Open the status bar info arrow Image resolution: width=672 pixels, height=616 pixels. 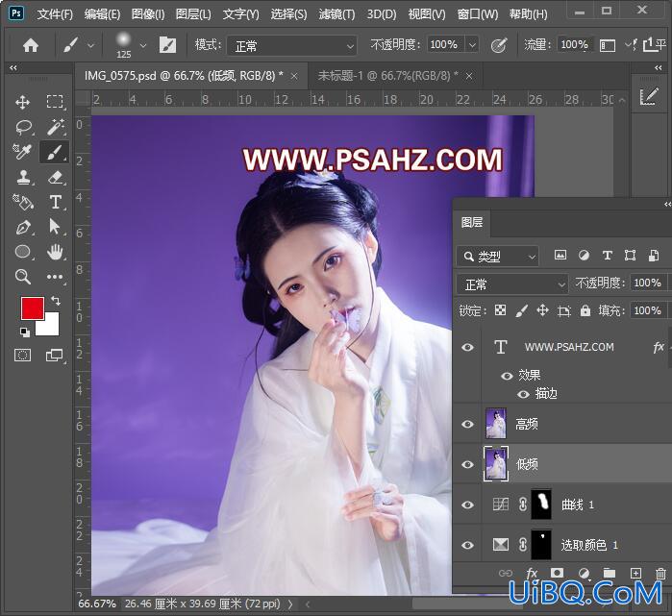290,604
